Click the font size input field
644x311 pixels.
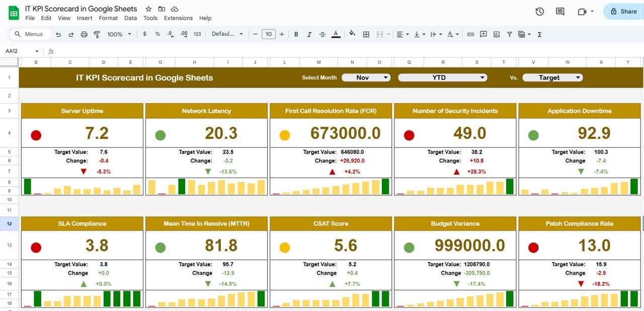coord(268,34)
